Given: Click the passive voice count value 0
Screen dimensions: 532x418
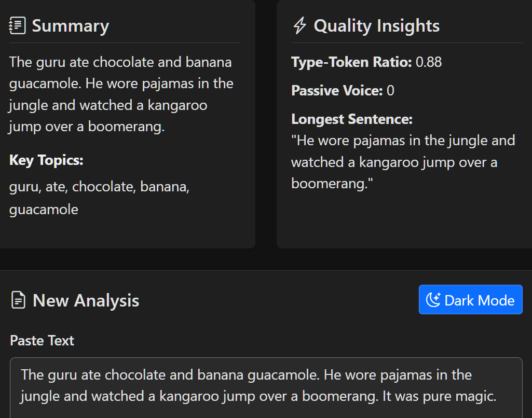Looking at the screenshot, I should tap(390, 91).
